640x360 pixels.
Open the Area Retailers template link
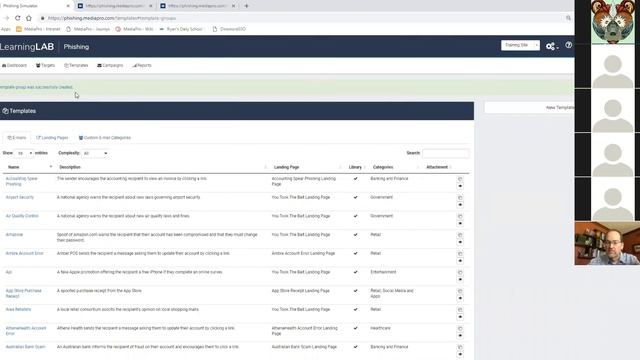point(18,310)
